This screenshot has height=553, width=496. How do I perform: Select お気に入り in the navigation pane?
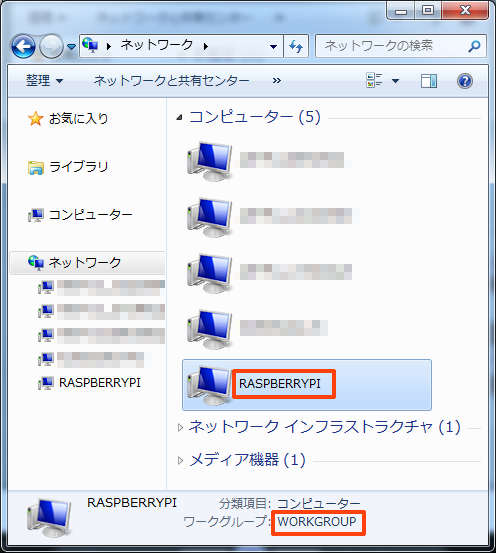point(78,118)
